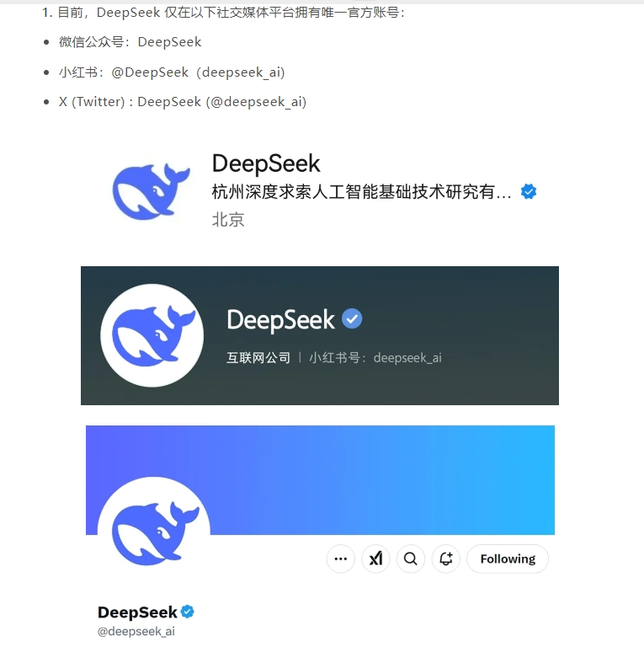Image resolution: width=644 pixels, height=647 pixels.
Task: Click the blue gradient header banner
Action: click(320, 480)
